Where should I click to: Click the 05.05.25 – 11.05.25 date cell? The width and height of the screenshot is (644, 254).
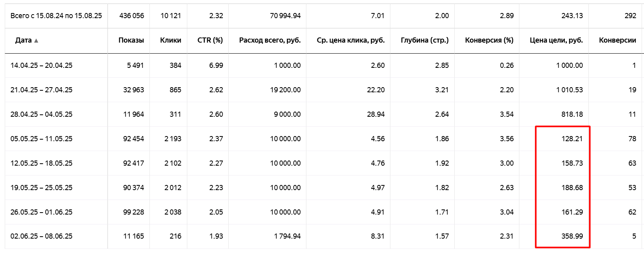click(41, 139)
